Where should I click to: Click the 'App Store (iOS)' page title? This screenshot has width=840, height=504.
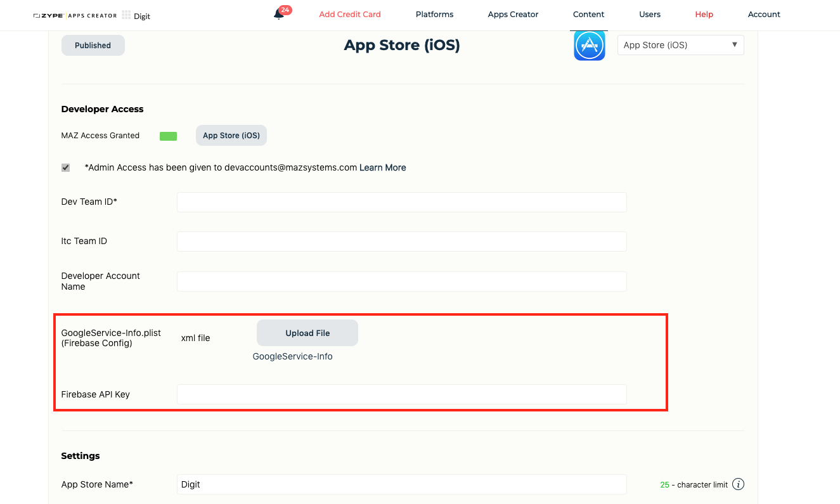click(x=402, y=46)
